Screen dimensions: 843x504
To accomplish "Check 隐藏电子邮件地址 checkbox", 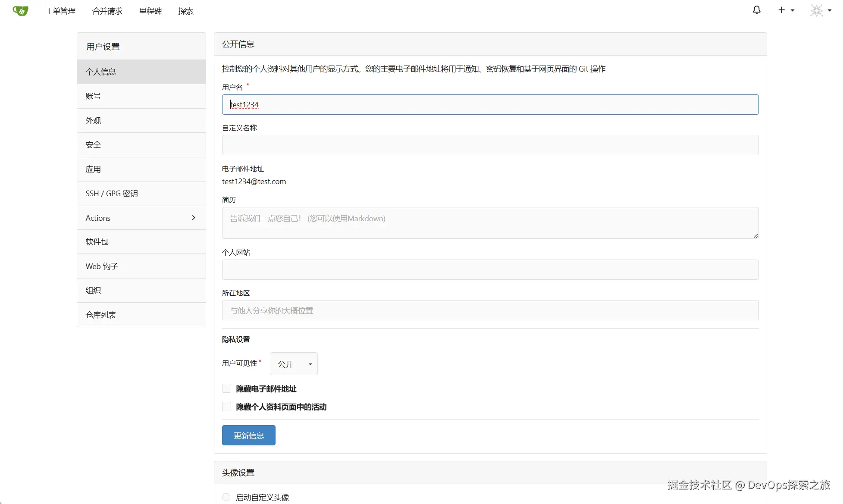I will [x=227, y=388].
